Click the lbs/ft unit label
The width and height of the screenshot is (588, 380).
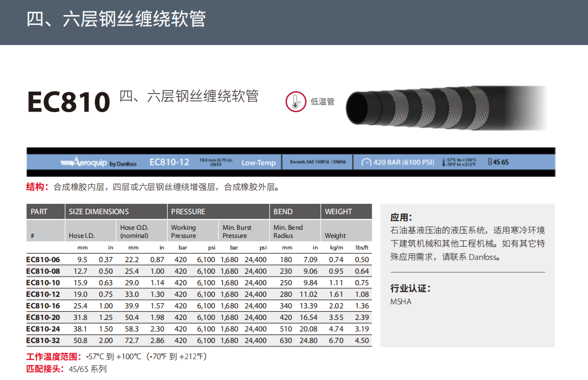(362, 247)
